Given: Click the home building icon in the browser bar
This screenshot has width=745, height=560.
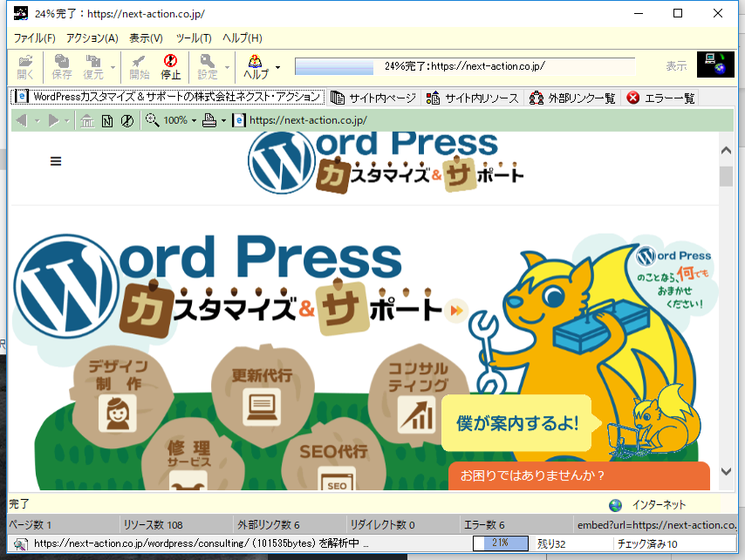Looking at the screenshot, I should point(87,120).
